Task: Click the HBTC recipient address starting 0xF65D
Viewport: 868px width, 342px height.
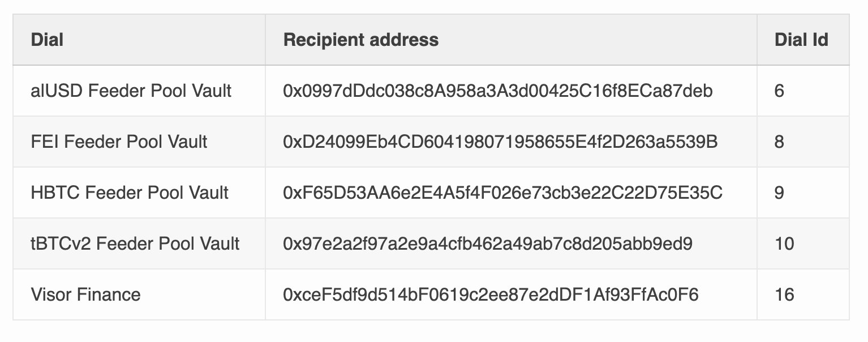Action: point(502,193)
